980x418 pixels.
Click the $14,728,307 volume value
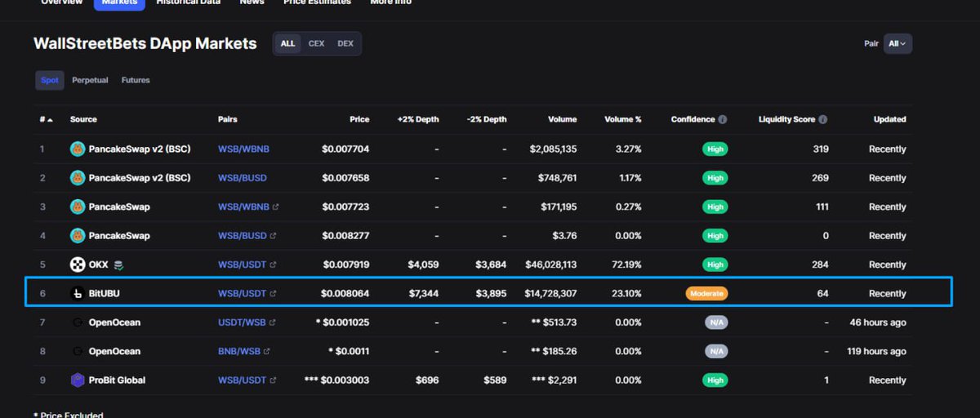[550, 293]
